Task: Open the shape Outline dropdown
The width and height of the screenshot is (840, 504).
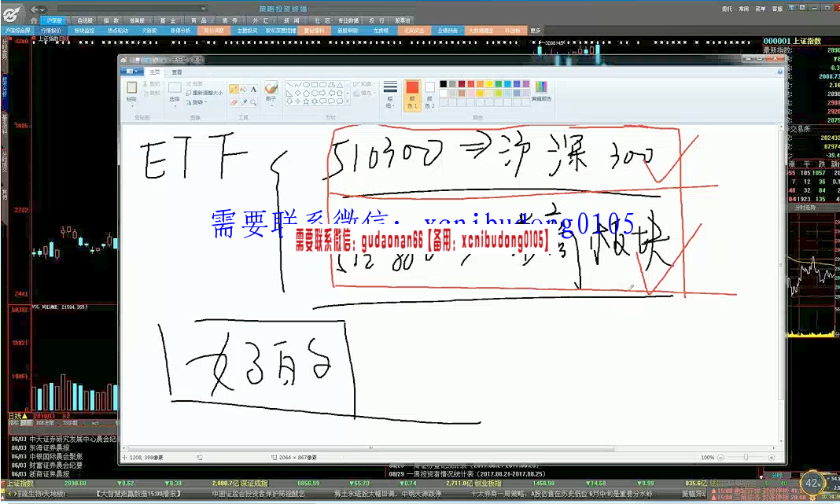Action: (x=363, y=85)
